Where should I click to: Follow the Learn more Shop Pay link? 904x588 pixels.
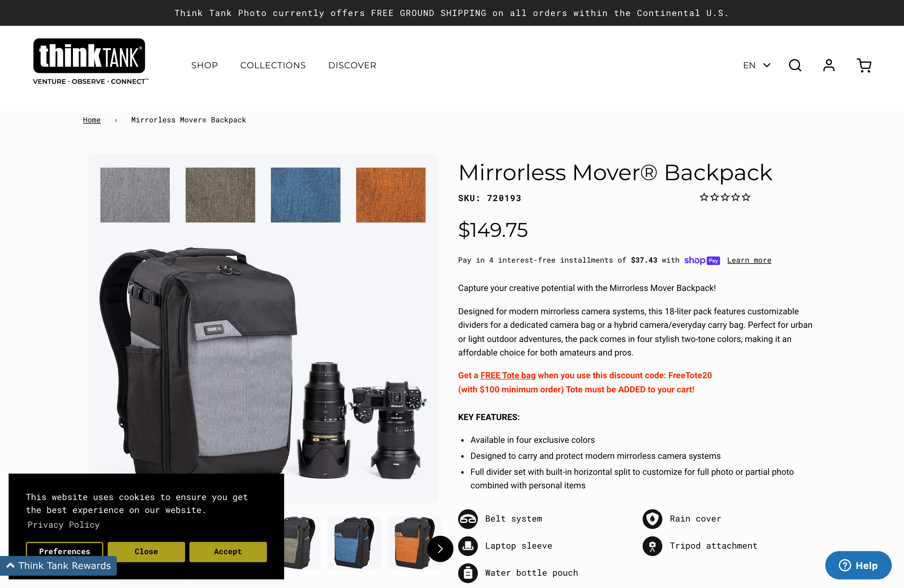click(x=749, y=260)
